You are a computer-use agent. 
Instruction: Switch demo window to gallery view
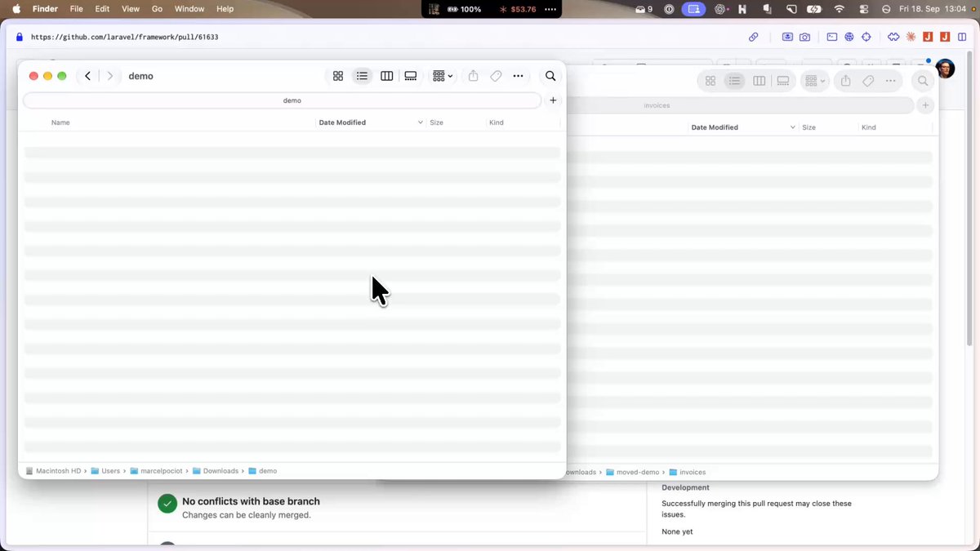pyautogui.click(x=411, y=76)
